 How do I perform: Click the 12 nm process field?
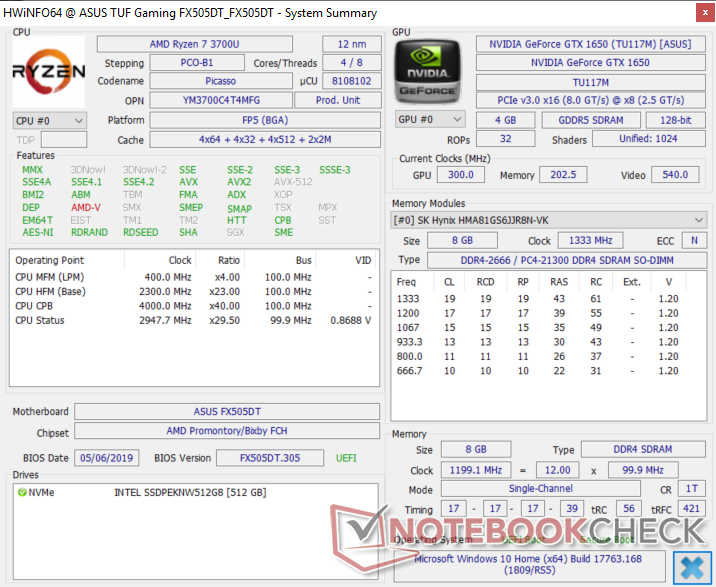coord(352,44)
